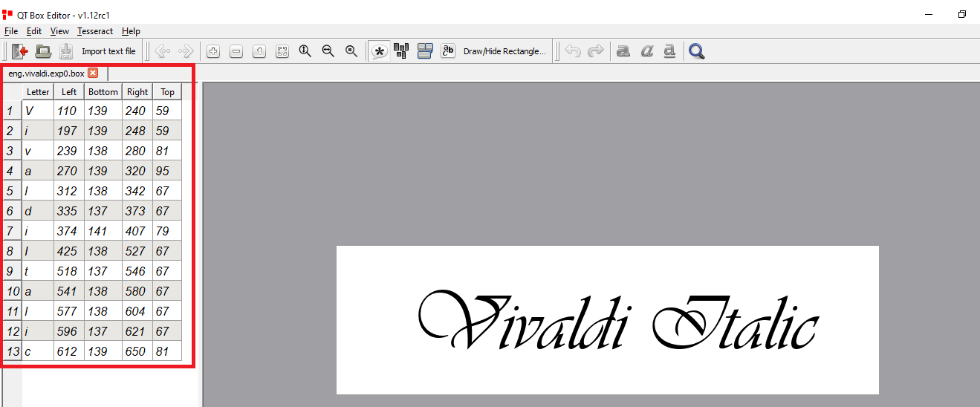
Task: Click the save box file icon
Action: click(x=66, y=51)
